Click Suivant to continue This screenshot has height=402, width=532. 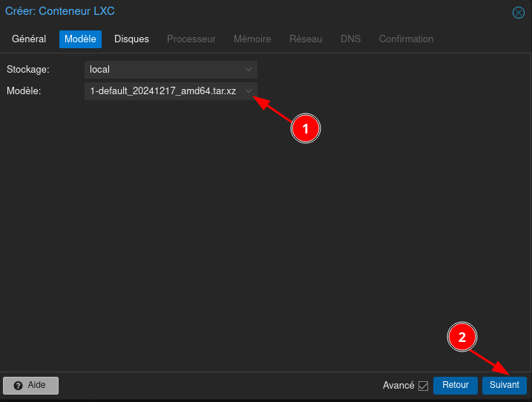(x=504, y=386)
